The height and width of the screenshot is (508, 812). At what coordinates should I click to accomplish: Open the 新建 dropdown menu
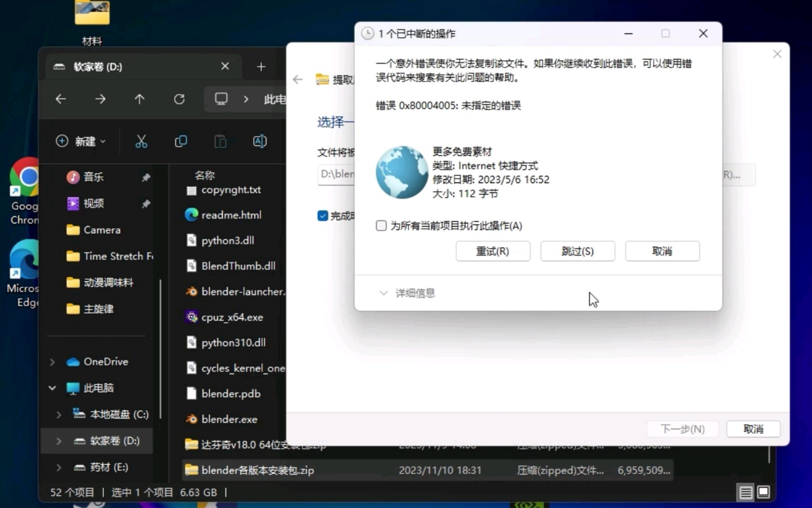(81, 141)
